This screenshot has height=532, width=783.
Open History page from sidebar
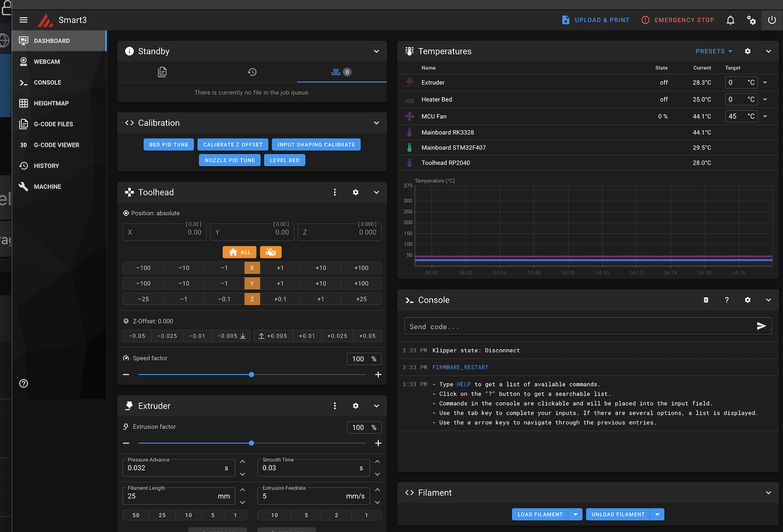[x=59, y=166]
